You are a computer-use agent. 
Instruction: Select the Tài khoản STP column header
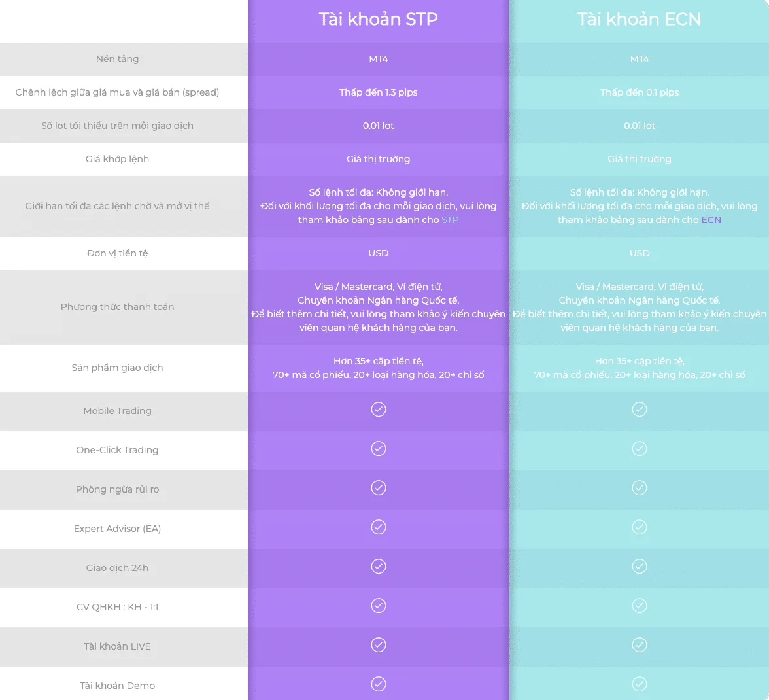(x=378, y=19)
